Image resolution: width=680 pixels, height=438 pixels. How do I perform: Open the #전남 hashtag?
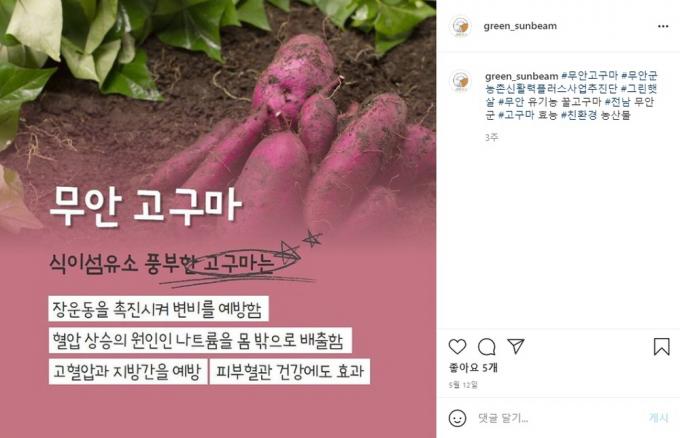point(618,102)
